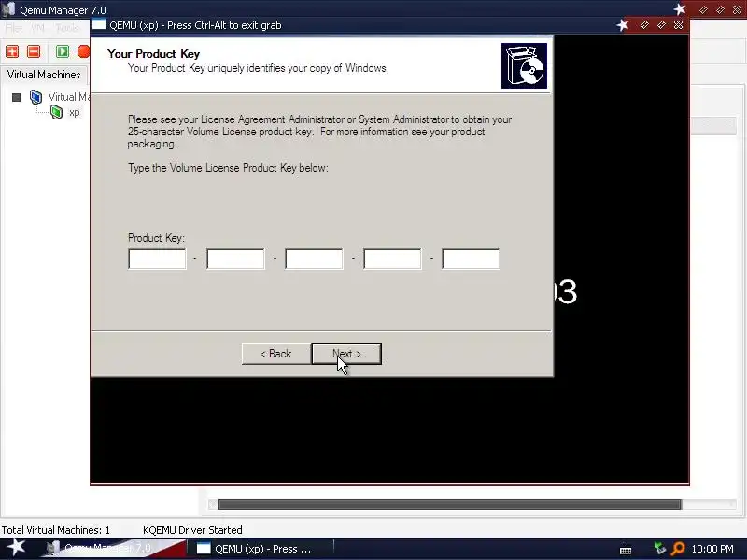
Task: Close the Qemu Manager 7.0 window
Action: coord(737,9)
